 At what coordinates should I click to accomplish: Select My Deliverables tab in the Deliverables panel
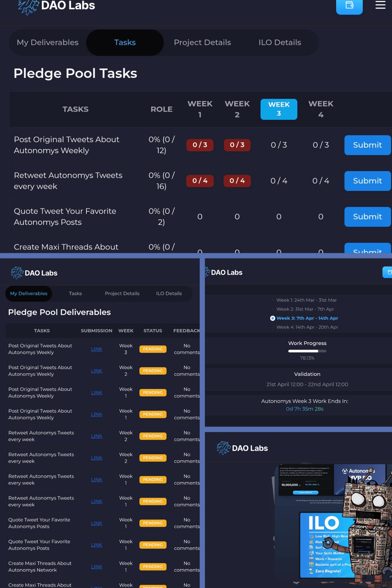[x=29, y=293]
